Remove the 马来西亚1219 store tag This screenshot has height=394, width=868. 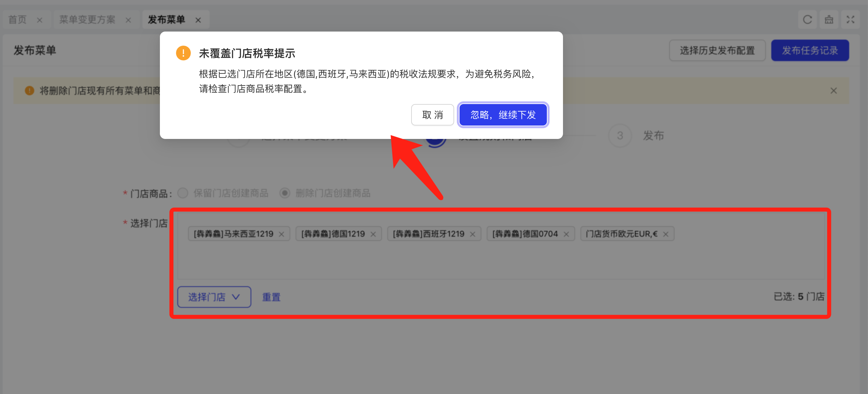(x=281, y=234)
